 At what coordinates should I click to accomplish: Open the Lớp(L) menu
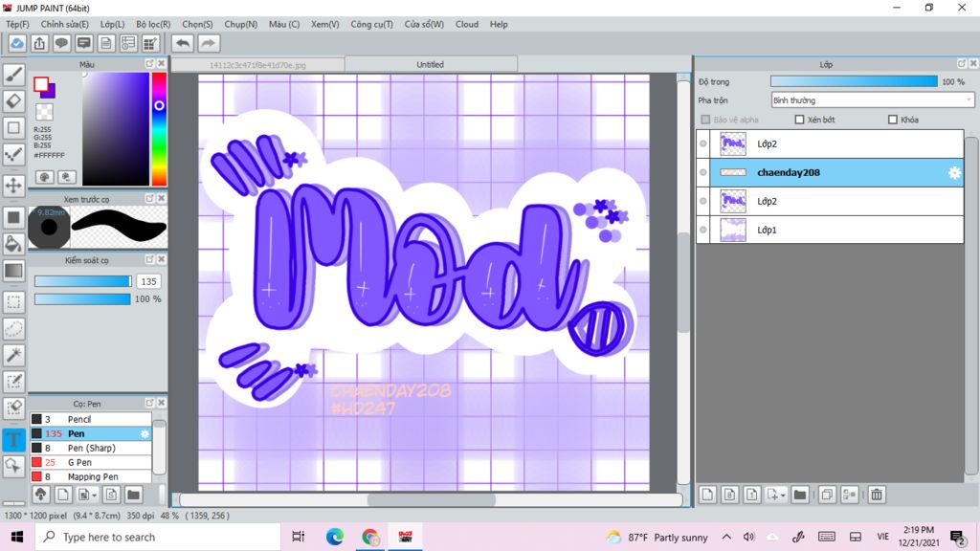(x=113, y=24)
